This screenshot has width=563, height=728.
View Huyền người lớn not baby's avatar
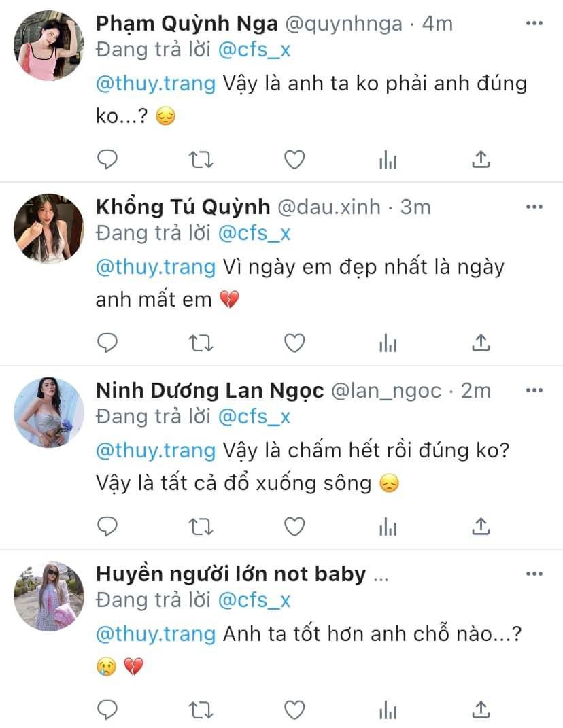49,596
